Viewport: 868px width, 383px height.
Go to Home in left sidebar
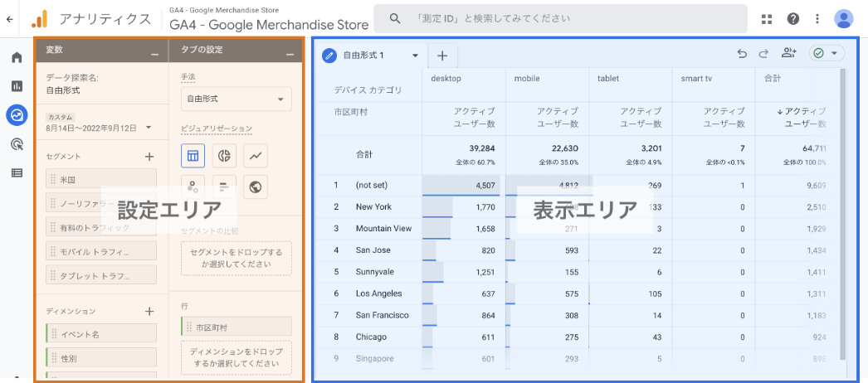(17, 57)
